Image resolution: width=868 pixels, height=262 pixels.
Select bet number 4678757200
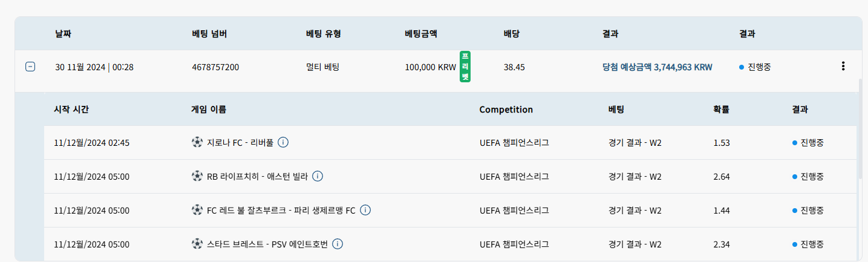tap(215, 67)
